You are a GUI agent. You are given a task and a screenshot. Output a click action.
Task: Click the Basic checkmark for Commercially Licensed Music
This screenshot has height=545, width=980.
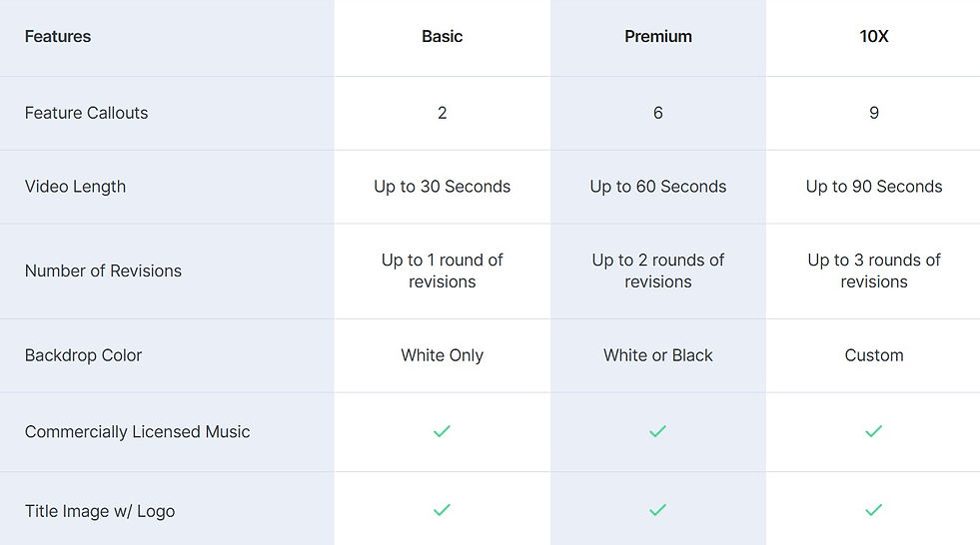tap(442, 431)
